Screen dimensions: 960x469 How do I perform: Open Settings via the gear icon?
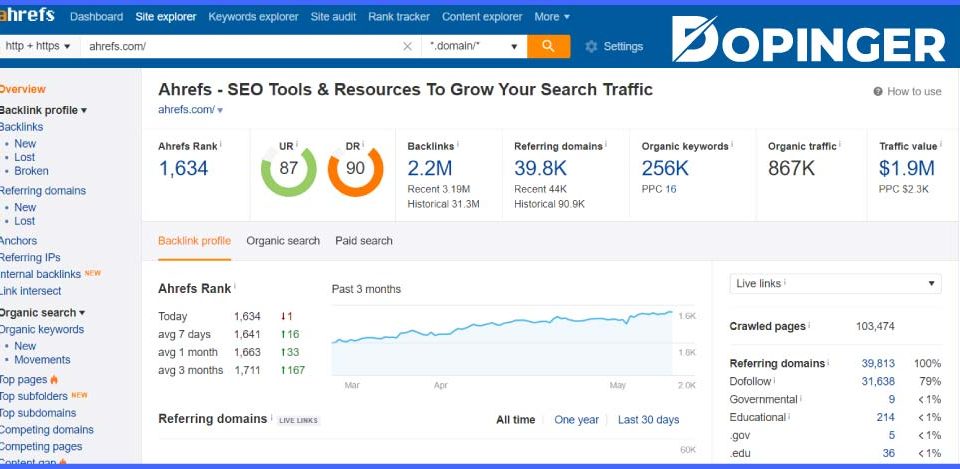[591, 47]
